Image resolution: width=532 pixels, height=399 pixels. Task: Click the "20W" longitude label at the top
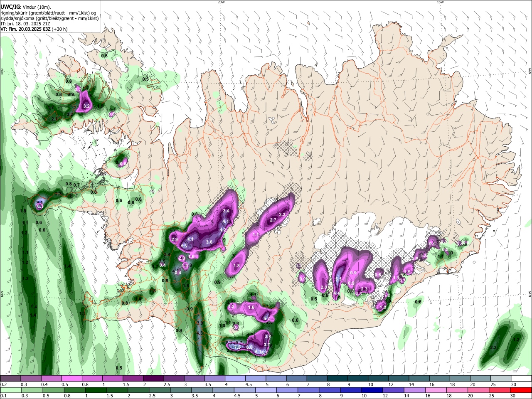221,2
